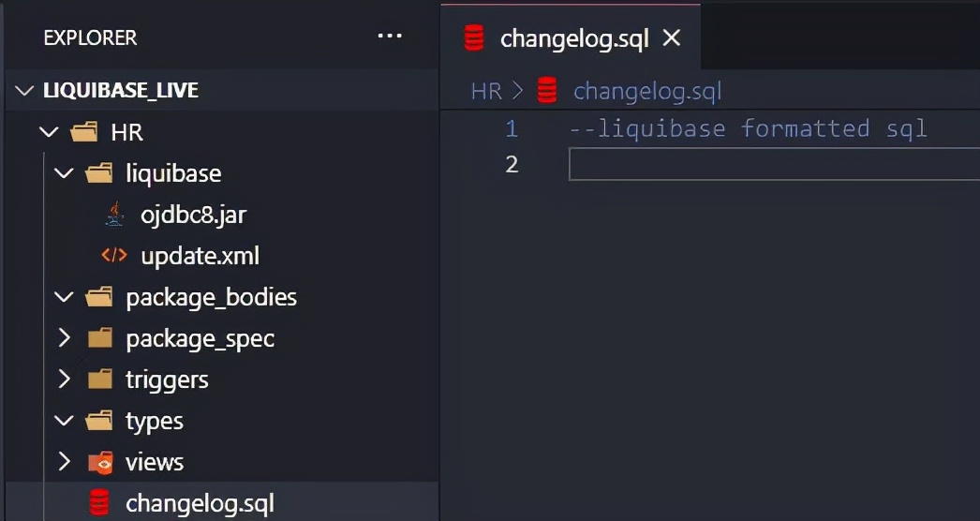
Task: Open the Explorer more actions ellipsis menu
Action: coord(390,37)
